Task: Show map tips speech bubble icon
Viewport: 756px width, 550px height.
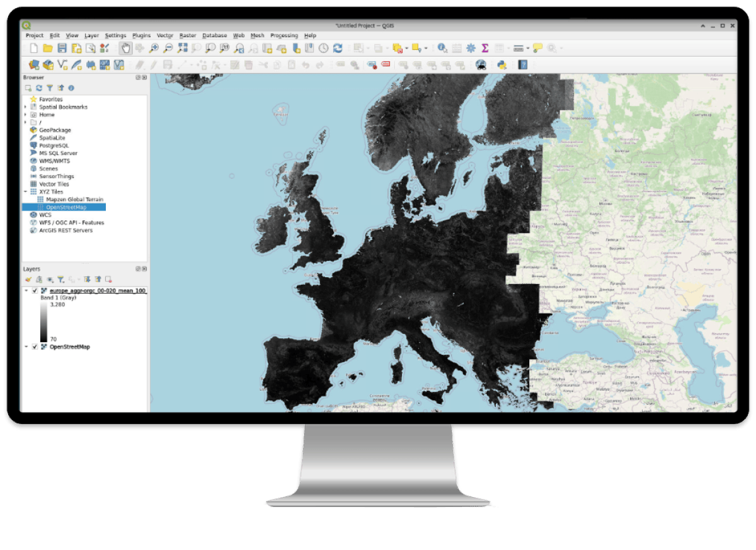Action: pyautogui.click(x=537, y=48)
